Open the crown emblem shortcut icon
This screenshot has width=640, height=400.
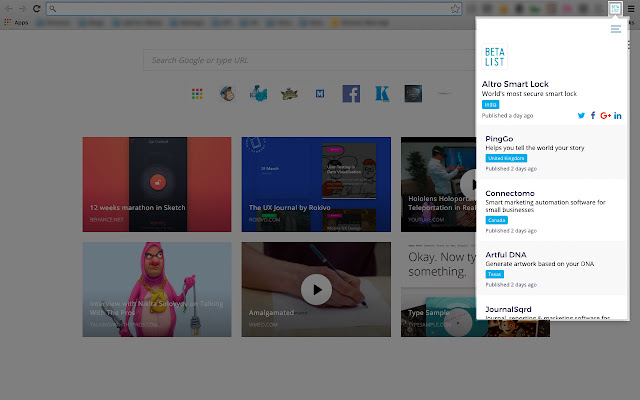pos(289,94)
